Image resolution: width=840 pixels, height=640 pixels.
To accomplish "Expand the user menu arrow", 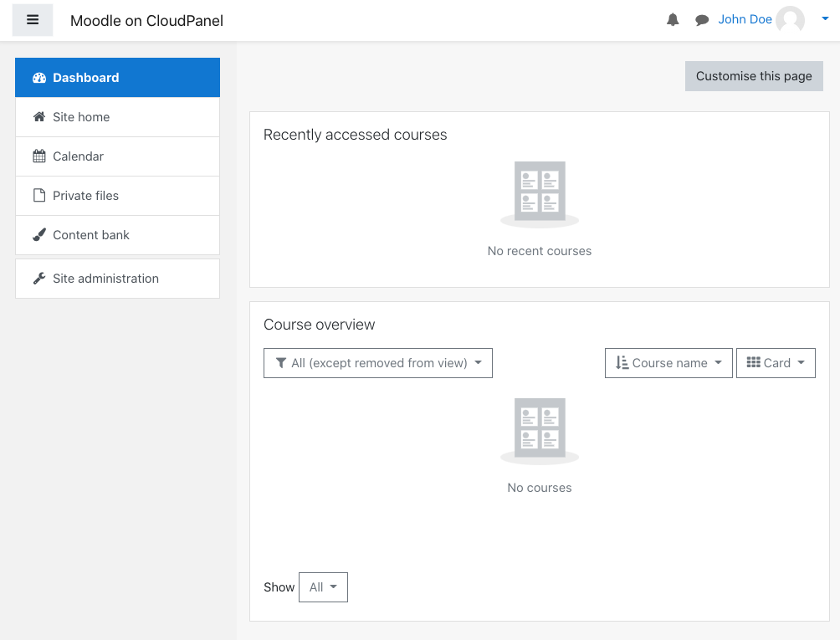I will [x=825, y=18].
